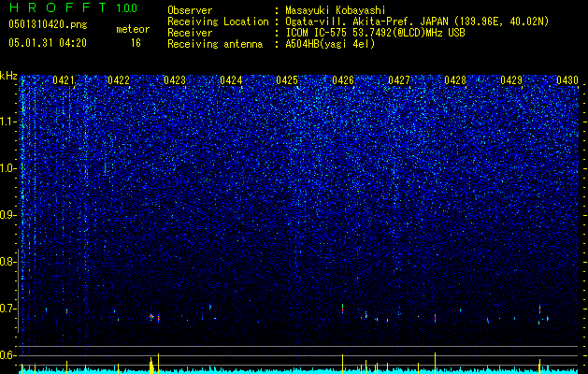Click the 0.8 kHz axis label
The width and height of the screenshot is (588, 374).
coord(7,262)
